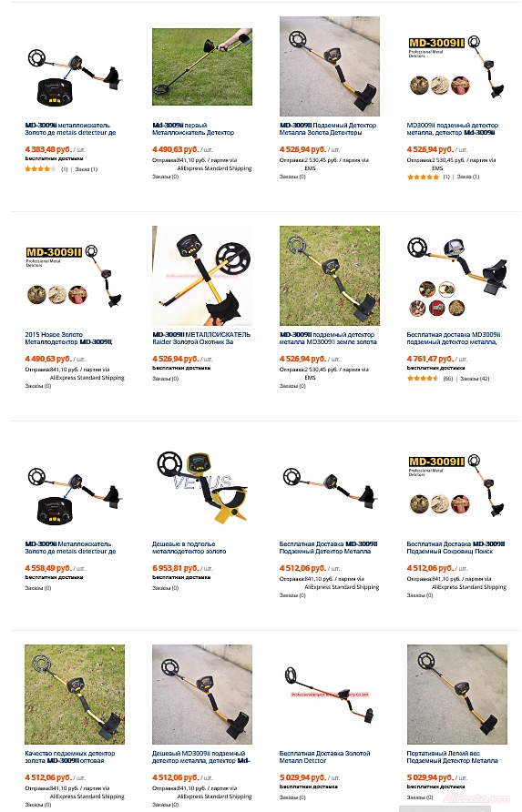
Task: Click five-star rating under MD3009ii подземный детектор
Action: tap(423, 177)
